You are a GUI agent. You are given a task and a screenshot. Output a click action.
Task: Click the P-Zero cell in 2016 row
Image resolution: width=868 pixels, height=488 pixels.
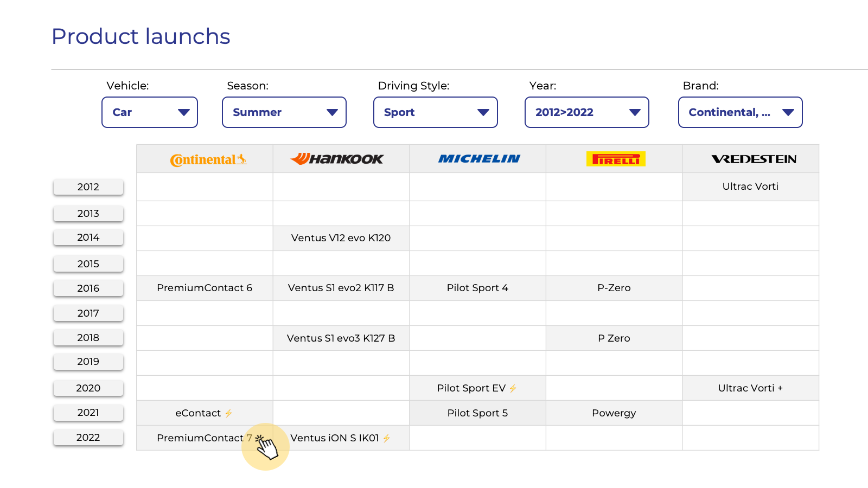click(x=614, y=288)
